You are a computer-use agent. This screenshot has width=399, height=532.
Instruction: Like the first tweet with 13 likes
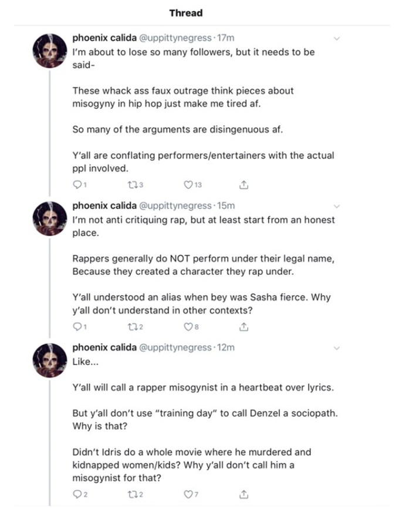click(x=188, y=185)
